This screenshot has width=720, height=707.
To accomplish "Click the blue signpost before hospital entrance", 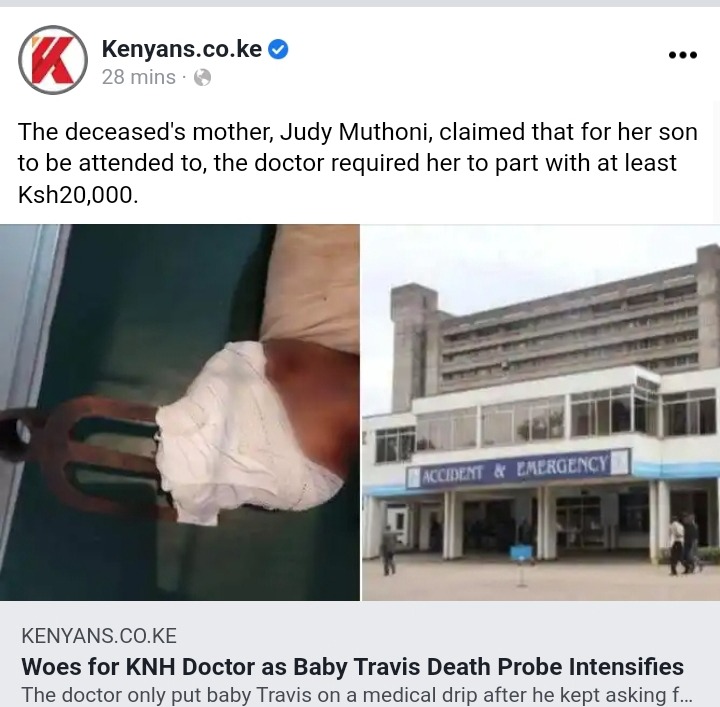I will coord(522,565).
